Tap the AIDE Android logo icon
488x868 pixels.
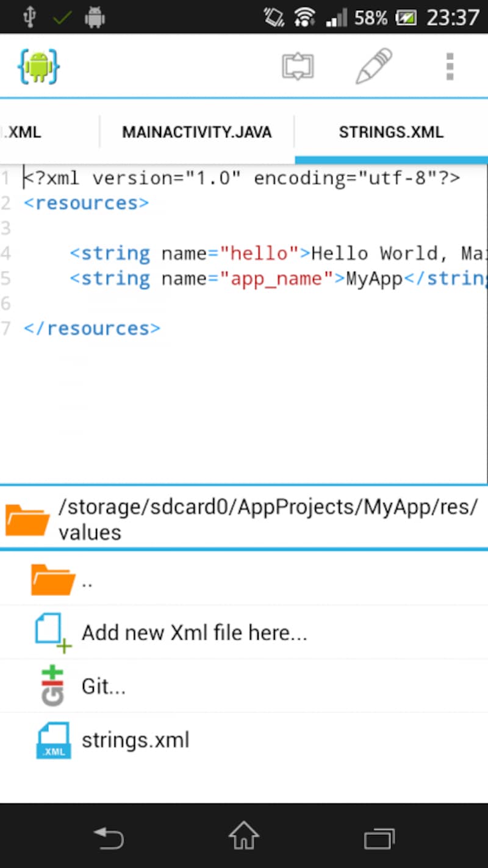pos(38,66)
